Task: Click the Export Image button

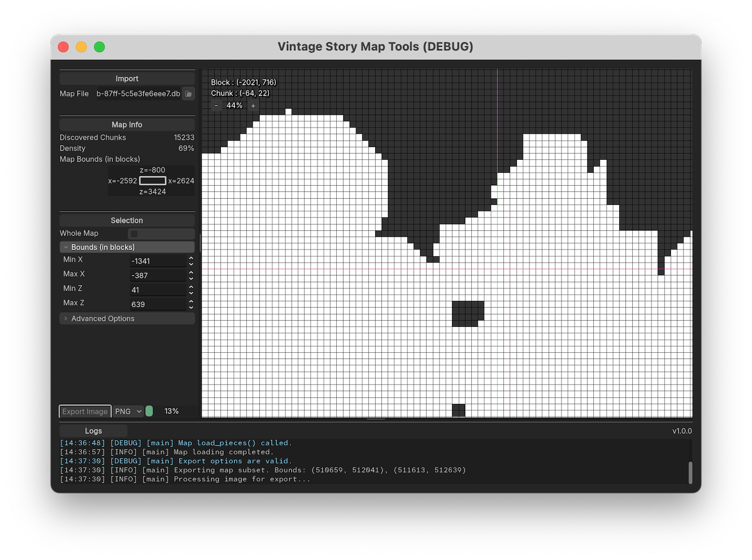Action: click(85, 412)
